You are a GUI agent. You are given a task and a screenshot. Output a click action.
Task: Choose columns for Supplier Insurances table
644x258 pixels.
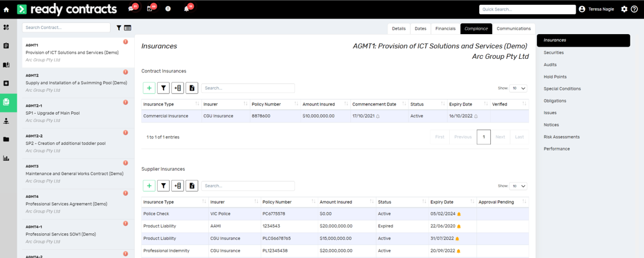click(x=177, y=186)
